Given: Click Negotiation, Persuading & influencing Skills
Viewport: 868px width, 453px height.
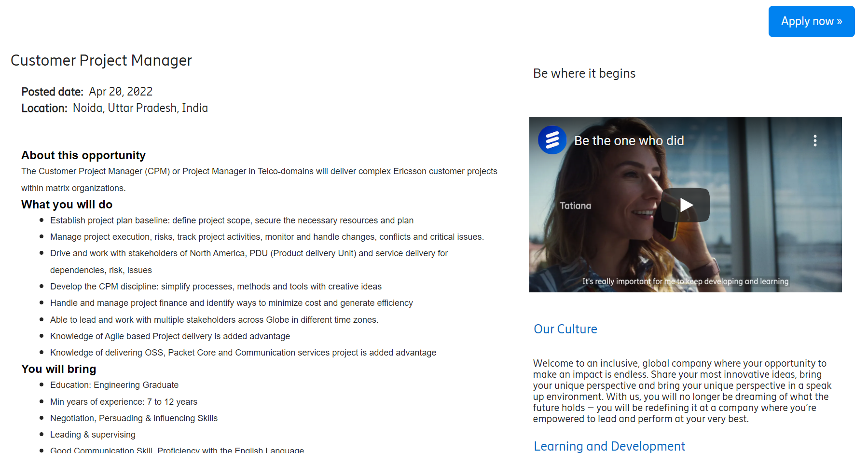Looking at the screenshot, I should 134,418.
